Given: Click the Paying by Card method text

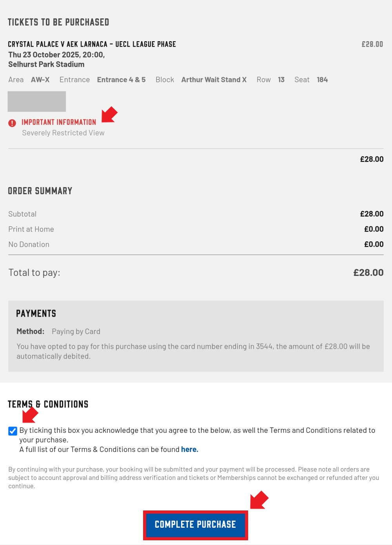Looking at the screenshot, I should [x=76, y=332].
